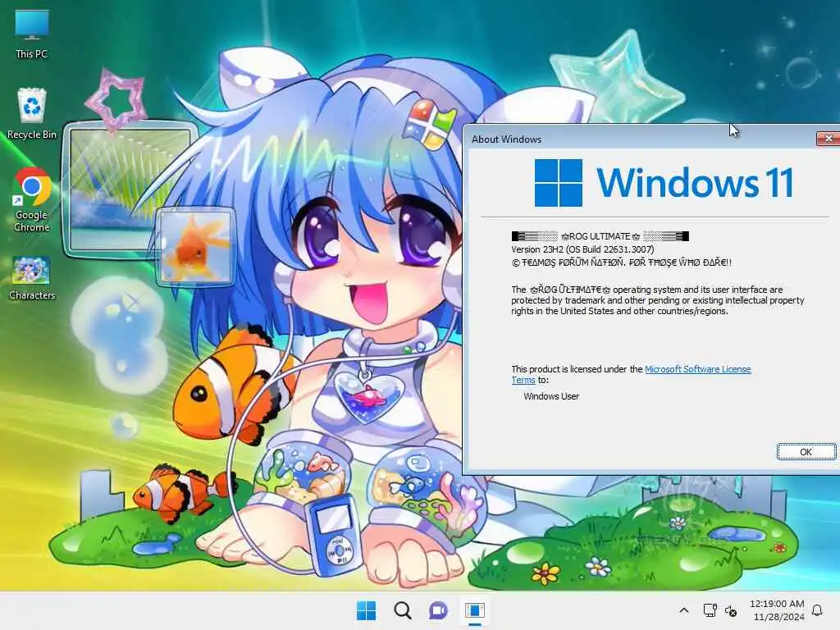Click the Windows 11 logo in the dialog
This screenshot has height=630, width=840.
(664, 183)
